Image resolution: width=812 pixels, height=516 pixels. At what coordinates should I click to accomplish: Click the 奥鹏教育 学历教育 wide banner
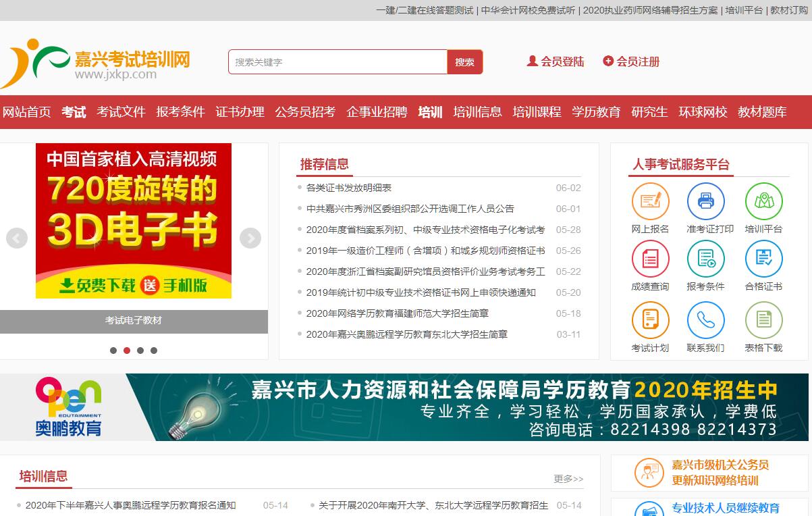[404, 407]
